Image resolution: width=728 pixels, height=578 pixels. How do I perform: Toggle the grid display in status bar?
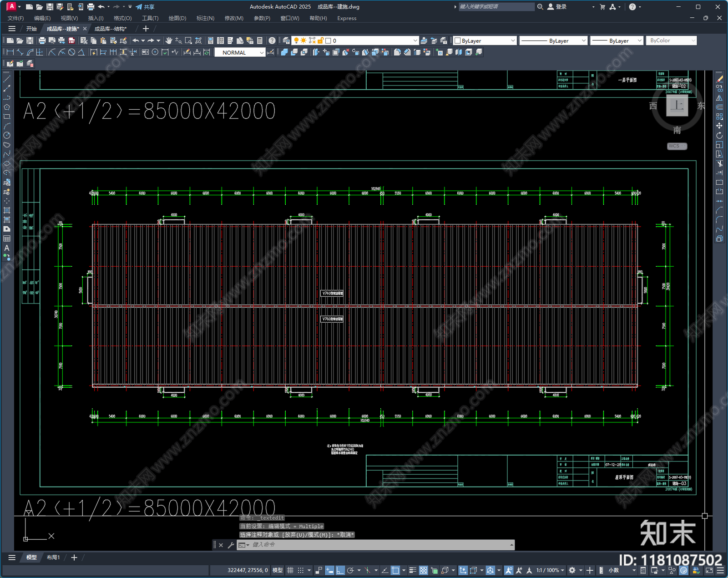290,570
